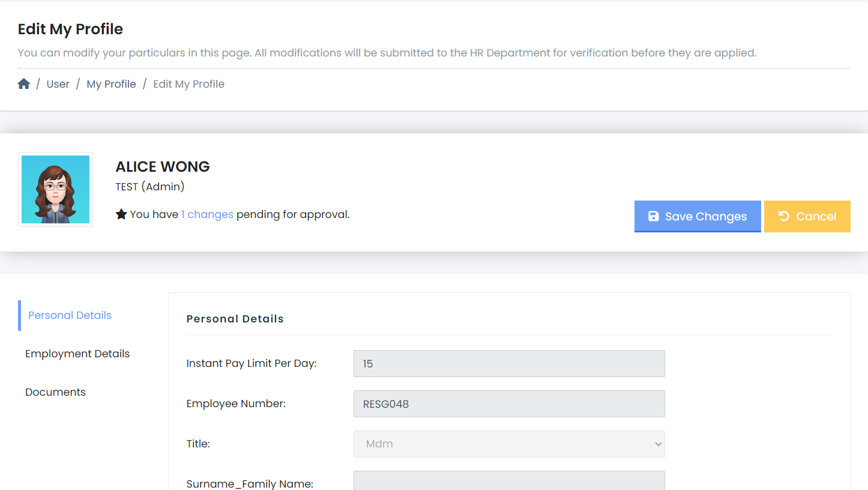Click the Employee Number field showing RESG048
This screenshot has width=868, height=490.
[x=508, y=404]
